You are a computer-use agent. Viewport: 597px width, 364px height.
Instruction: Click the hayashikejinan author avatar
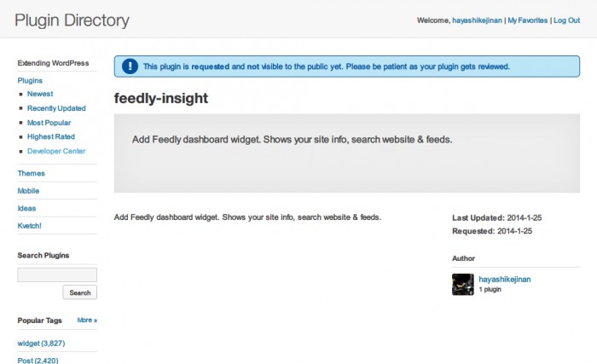coord(462,285)
